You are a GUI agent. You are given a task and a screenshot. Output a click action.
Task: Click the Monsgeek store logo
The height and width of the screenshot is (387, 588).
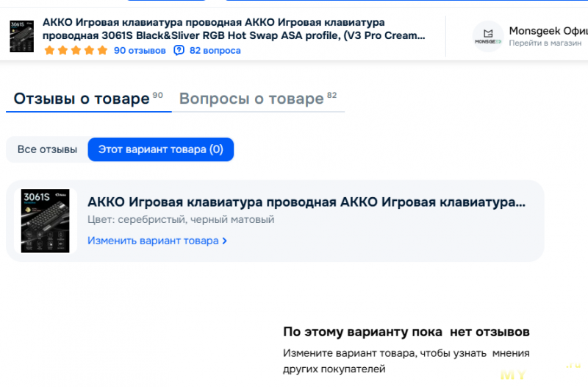pyautogui.click(x=488, y=36)
